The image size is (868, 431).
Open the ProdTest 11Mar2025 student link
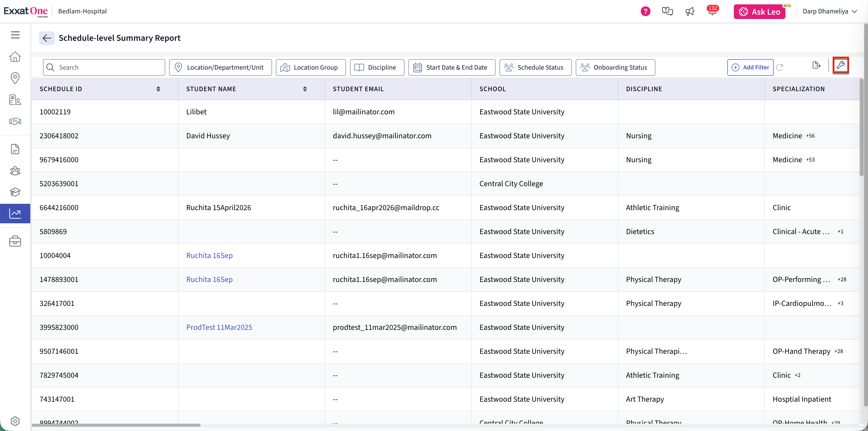(x=219, y=327)
